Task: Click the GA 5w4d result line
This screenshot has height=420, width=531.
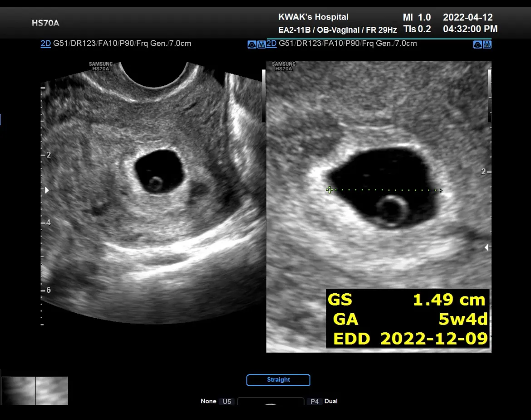Action: [x=410, y=319]
